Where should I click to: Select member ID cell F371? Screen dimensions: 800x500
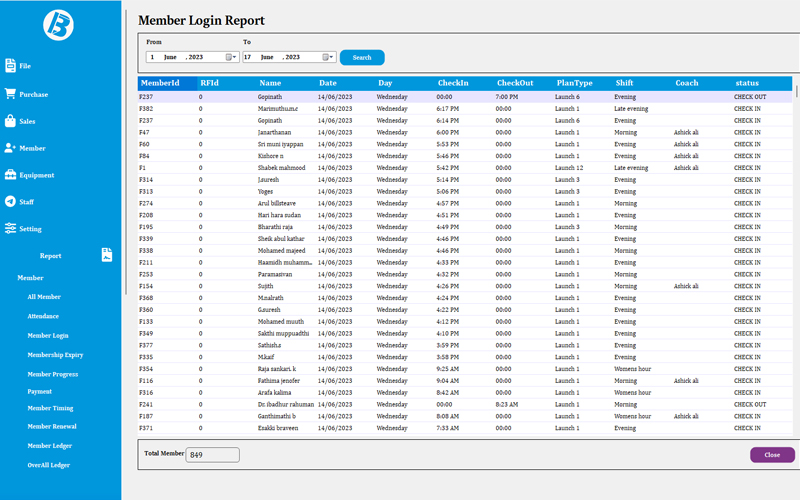coord(146,428)
